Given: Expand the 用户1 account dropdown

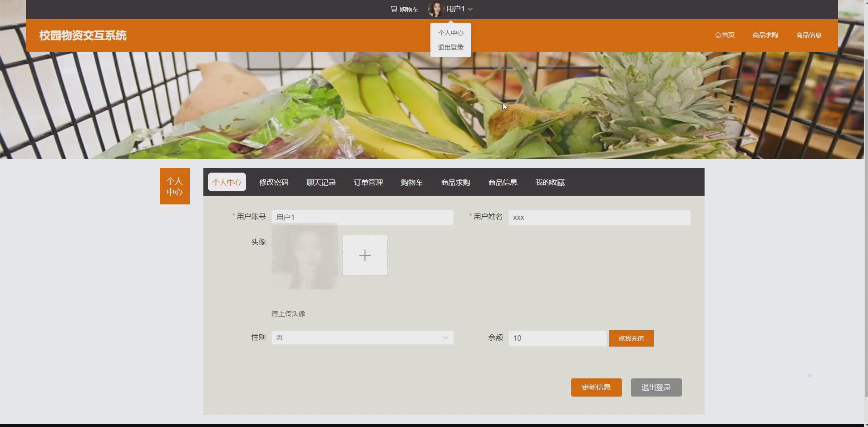Looking at the screenshot, I should (x=455, y=9).
